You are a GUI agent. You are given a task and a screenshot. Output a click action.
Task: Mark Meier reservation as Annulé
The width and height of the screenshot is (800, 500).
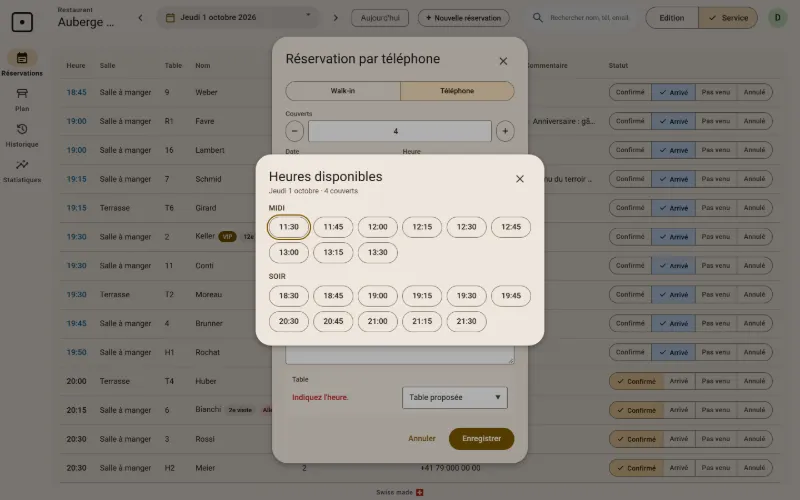[754, 468]
